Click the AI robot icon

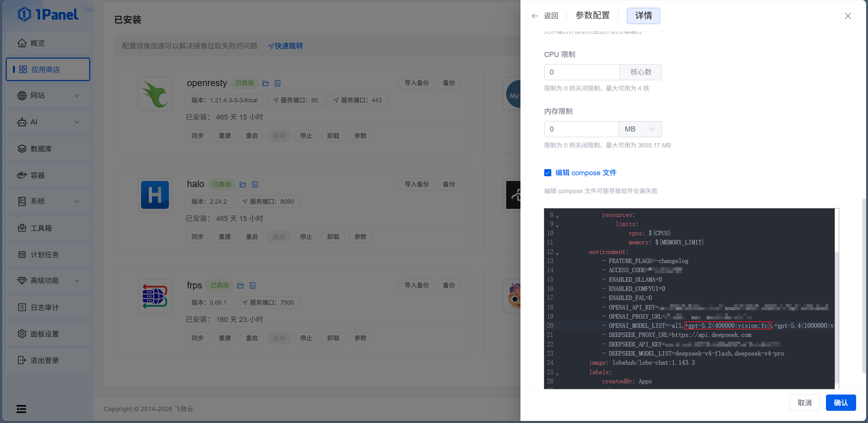click(22, 122)
